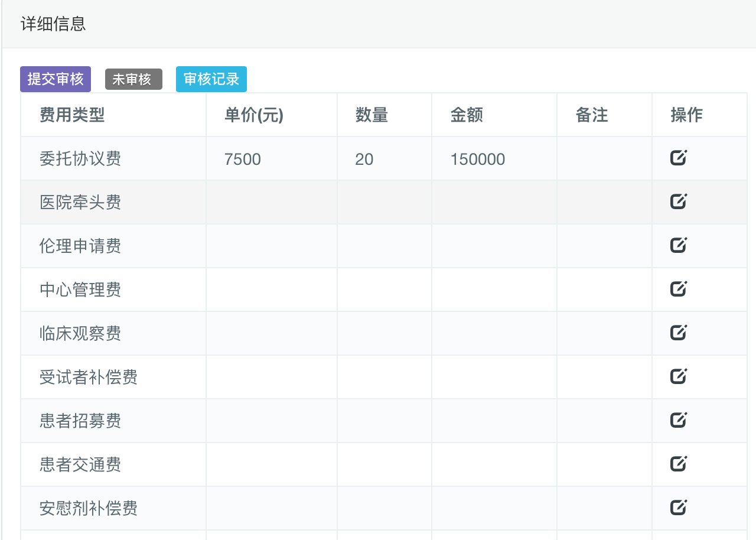Click the 患者交通费 cell
This screenshot has height=540, width=756.
coord(113,464)
